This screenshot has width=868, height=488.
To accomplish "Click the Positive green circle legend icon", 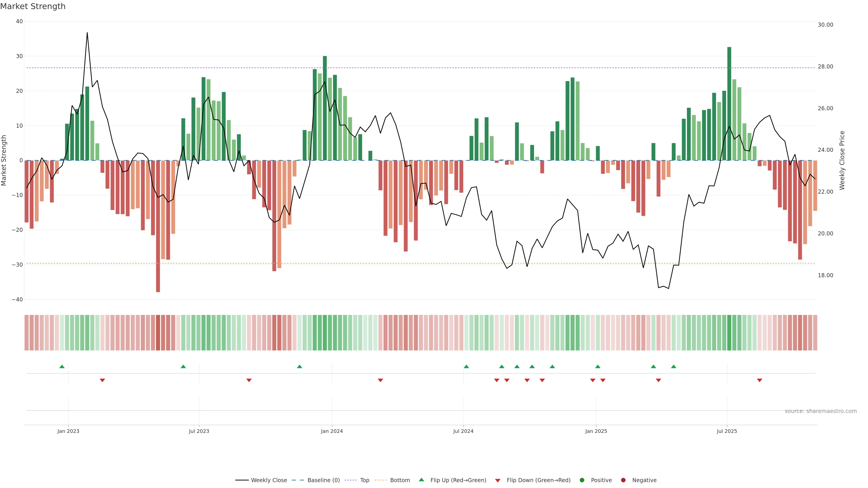I will [582, 480].
